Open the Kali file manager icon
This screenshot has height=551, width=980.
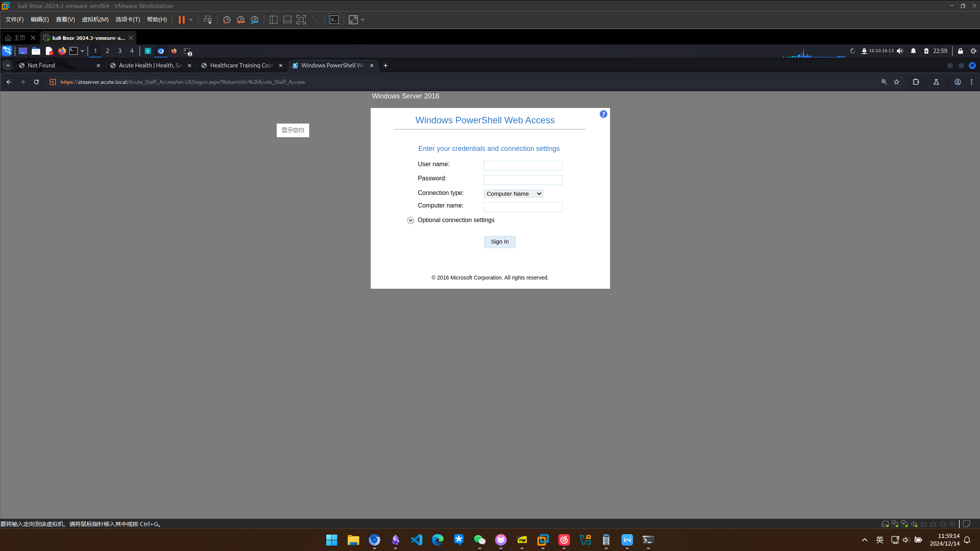coord(36,51)
